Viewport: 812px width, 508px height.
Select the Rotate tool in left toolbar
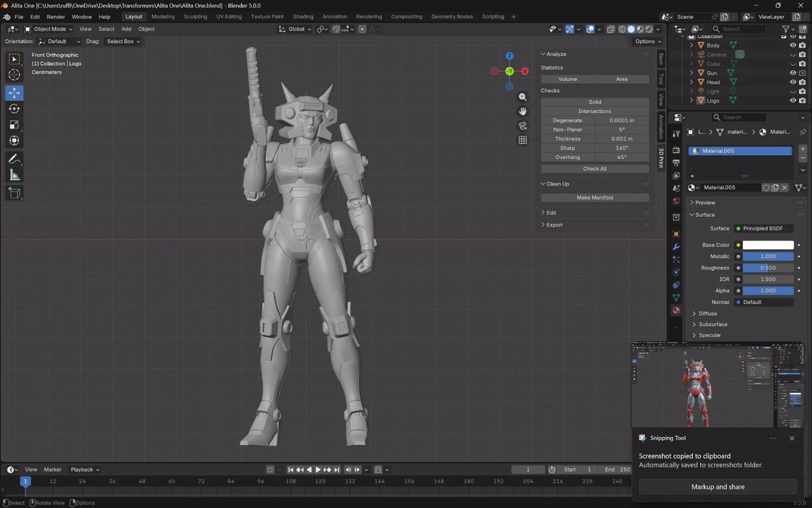[x=14, y=108]
